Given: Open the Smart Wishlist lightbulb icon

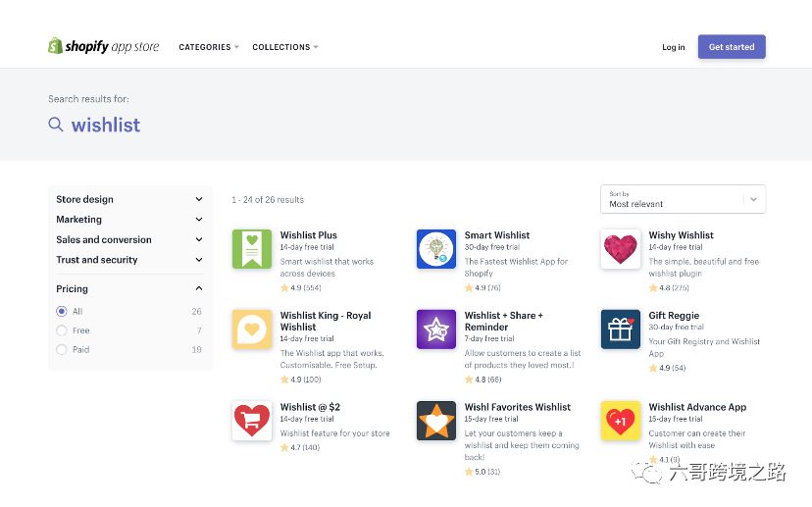Looking at the screenshot, I should (436, 249).
